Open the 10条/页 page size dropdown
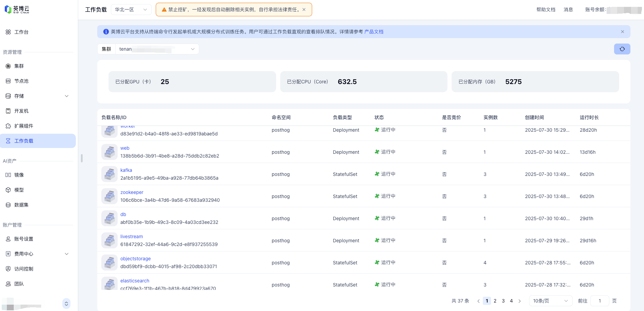The image size is (644, 311). [x=550, y=301]
